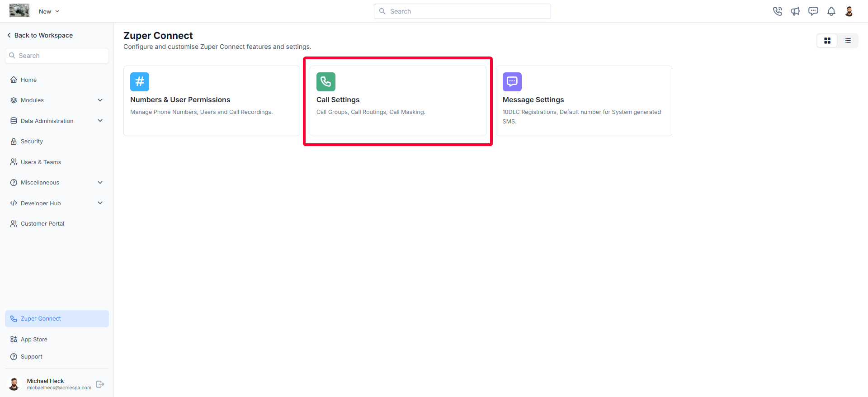Switch to grid view

[827, 41]
